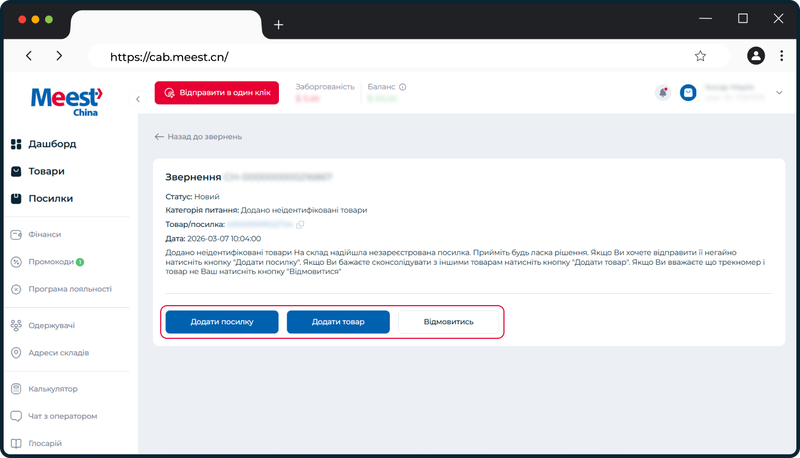Viewport: 800px width, 458px height.
Task: Open the Товари section
Action: (46, 171)
